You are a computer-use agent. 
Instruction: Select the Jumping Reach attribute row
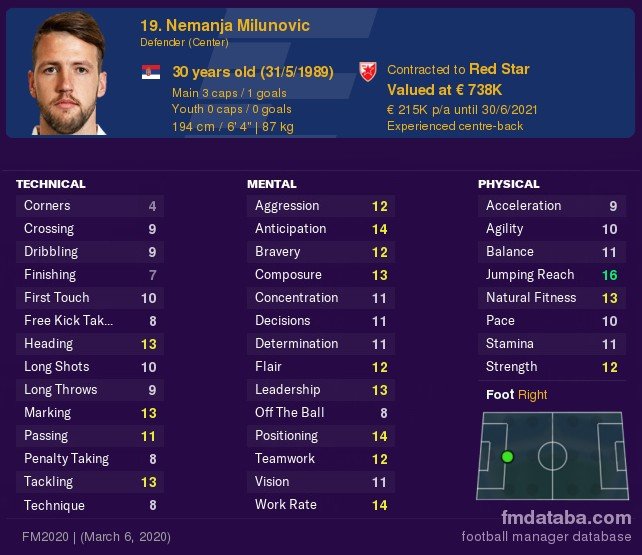click(x=552, y=275)
